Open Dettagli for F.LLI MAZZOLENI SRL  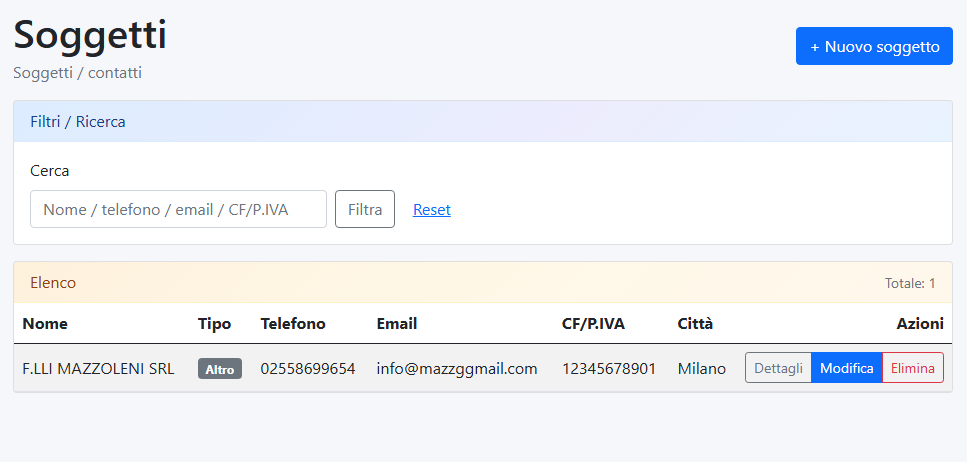(778, 368)
